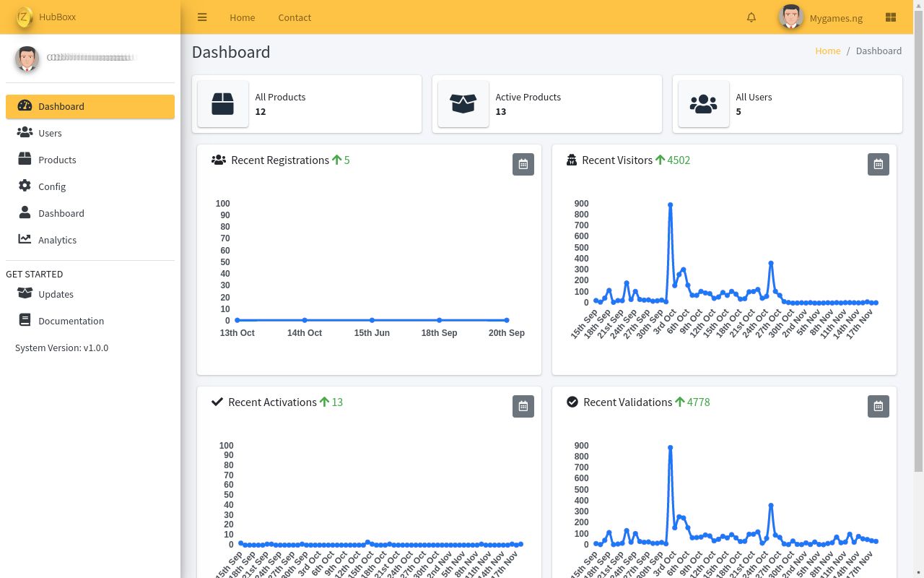Screen dimensions: 924x578
Task: Open the notifications bell icon
Action: click(751, 17)
